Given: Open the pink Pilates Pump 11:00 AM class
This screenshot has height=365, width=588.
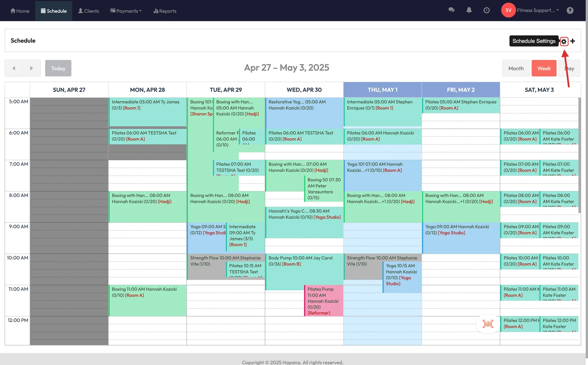Looking at the screenshot, I should 324,301.
